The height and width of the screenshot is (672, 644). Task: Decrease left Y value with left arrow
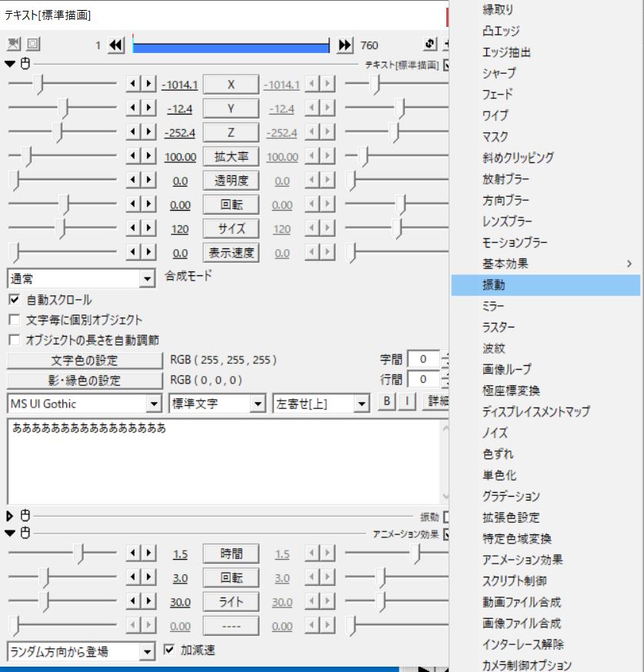click(x=133, y=108)
